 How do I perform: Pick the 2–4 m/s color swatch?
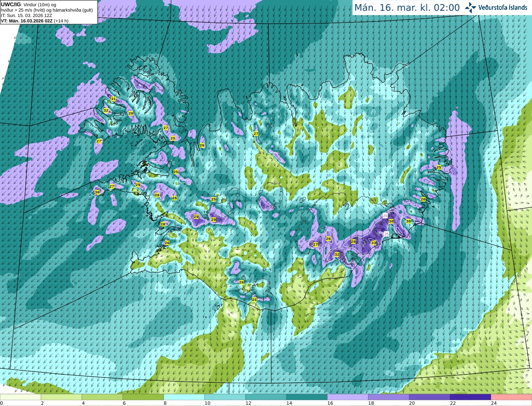point(61,397)
